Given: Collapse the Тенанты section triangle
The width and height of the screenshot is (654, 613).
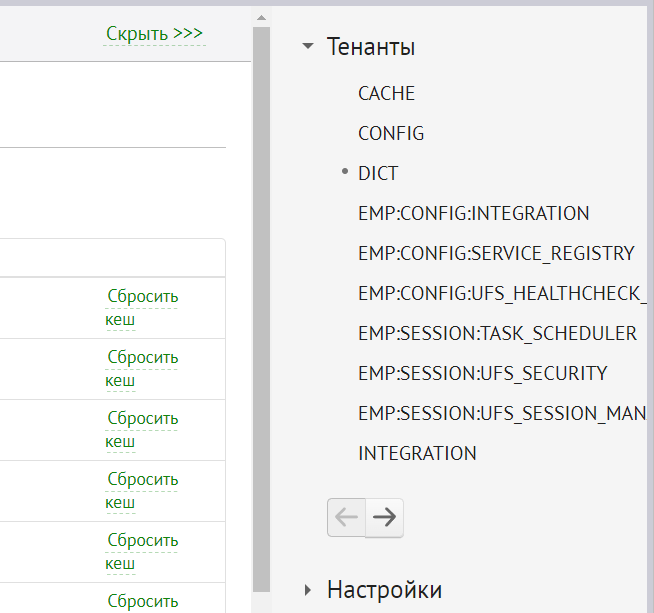Looking at the screenshot, I should click(x=308, y=46).
